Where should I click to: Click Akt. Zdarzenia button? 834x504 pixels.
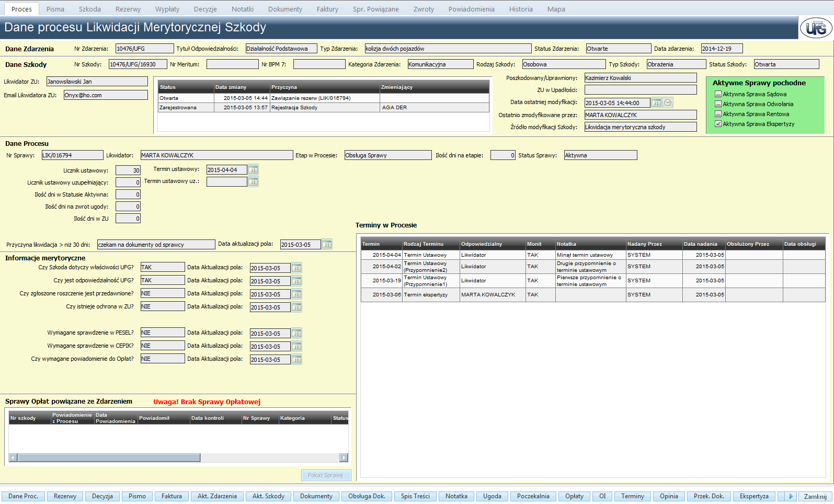[x=217, y=496]
